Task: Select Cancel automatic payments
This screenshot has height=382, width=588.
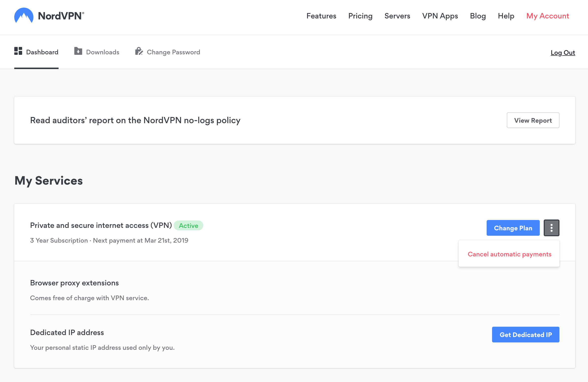Action: click(x=509, y=254)
